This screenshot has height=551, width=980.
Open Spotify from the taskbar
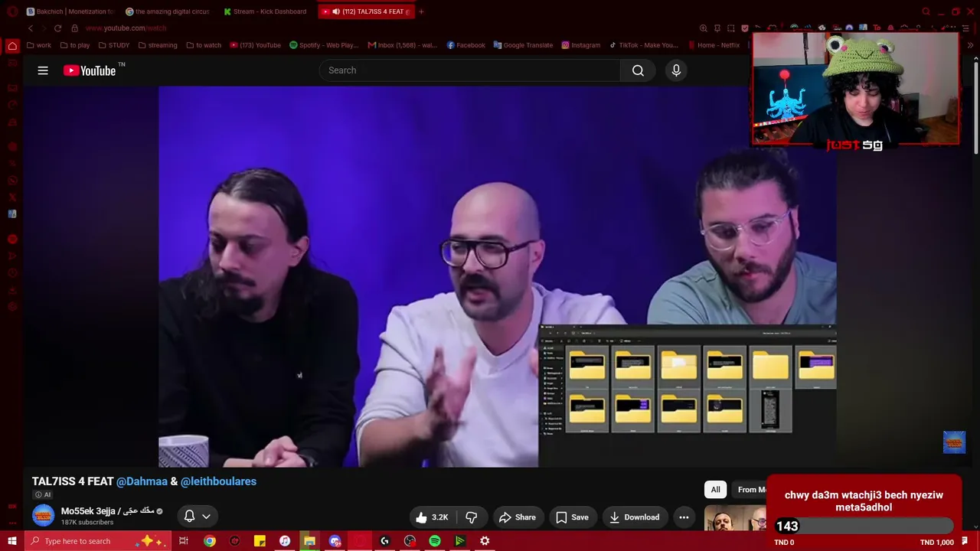[x=435, y=541]
